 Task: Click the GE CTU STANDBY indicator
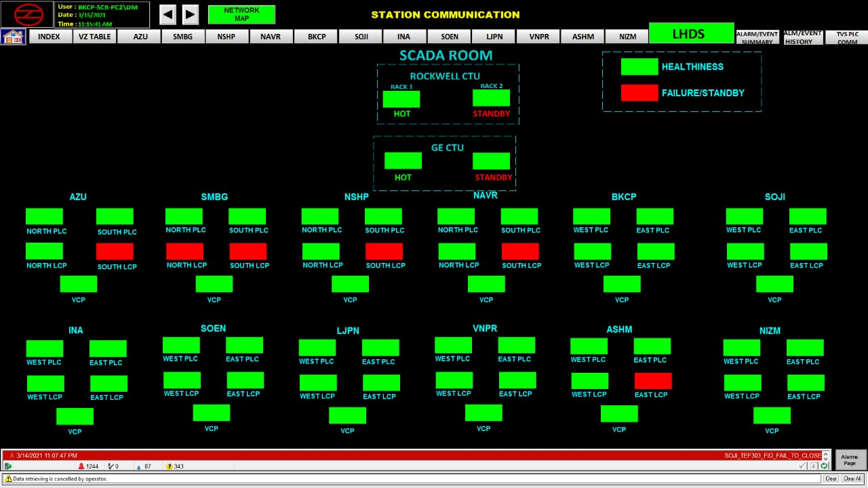tap(491, 161)
